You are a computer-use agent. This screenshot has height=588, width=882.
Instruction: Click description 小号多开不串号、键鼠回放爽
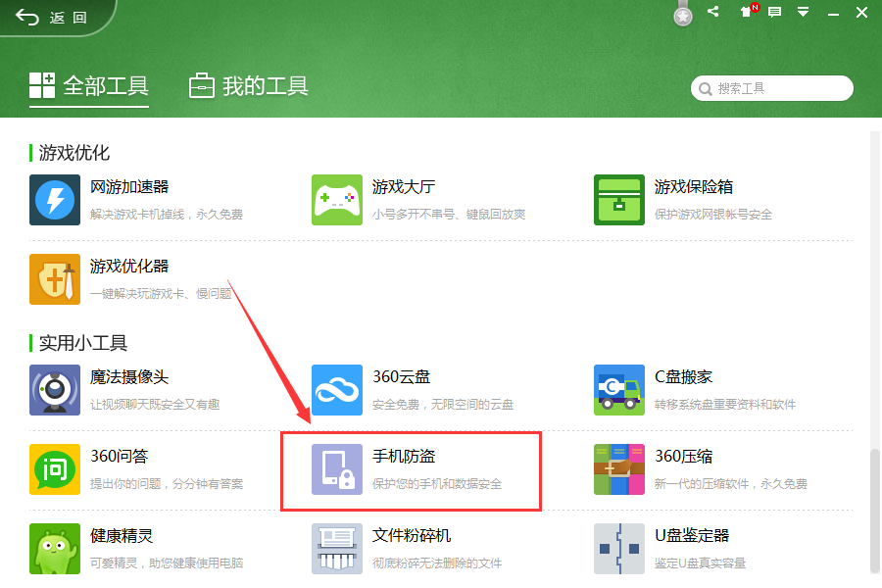click(x=449, y=215)
